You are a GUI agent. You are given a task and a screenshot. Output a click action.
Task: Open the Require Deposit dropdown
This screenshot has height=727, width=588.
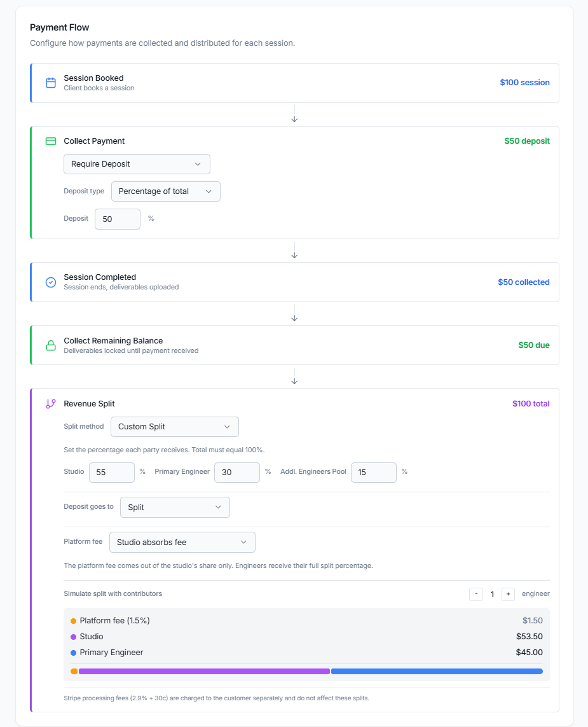137,164
